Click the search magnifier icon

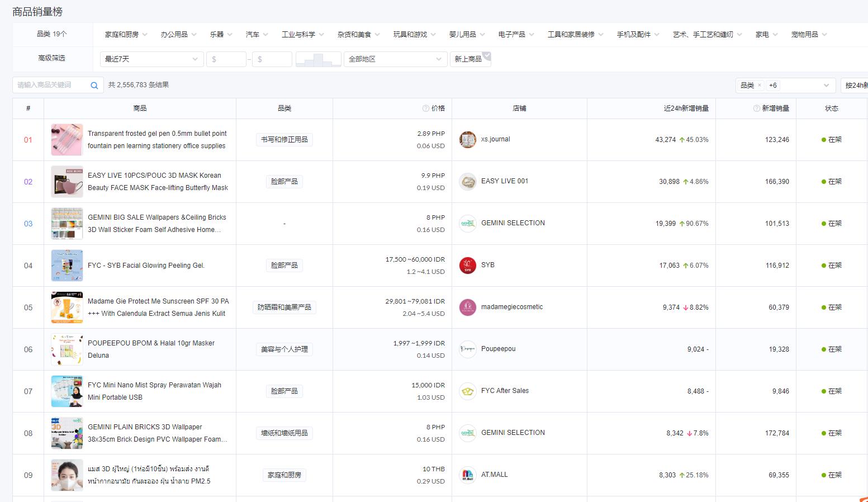click(94, 86)
